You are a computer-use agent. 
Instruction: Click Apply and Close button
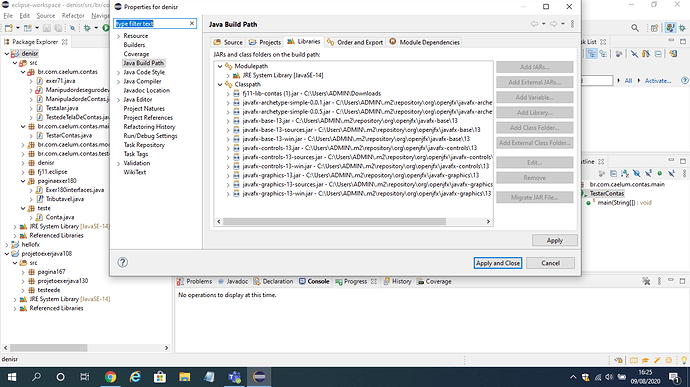coord(498,263)
